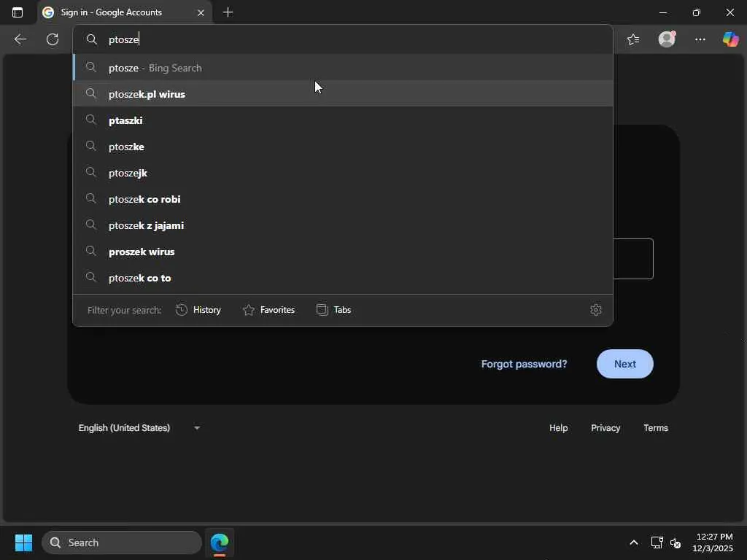The image size is (747, 560).
Task: Click the partially hidden sign-in input box
Action: pos(632,259)
